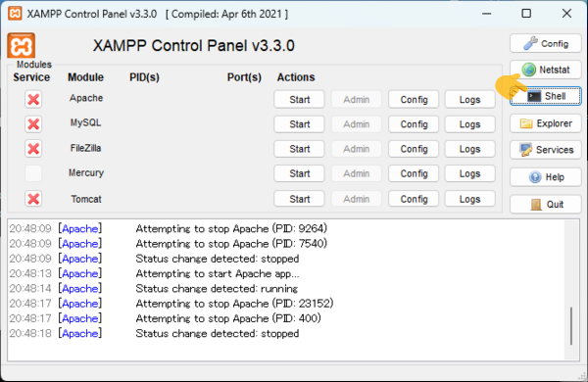Quit XAMPP using the door icon button
This screenshot has height=382, width=588.
click(x=546, y=205)
